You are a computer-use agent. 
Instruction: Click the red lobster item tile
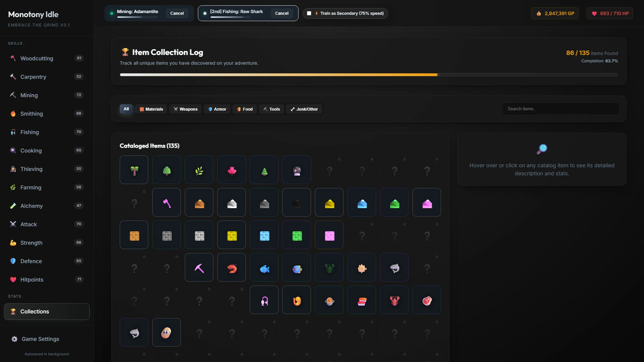point(394,300)
